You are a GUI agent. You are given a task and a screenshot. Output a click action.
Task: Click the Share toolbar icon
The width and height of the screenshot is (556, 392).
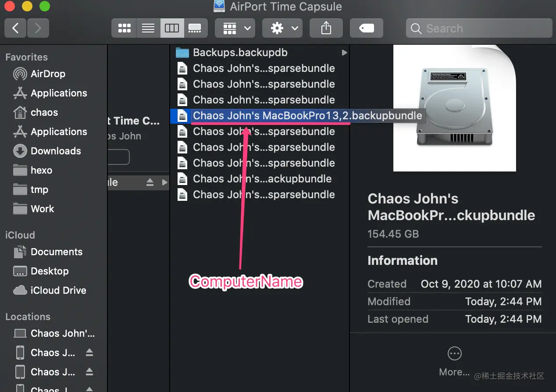[326, 29]
